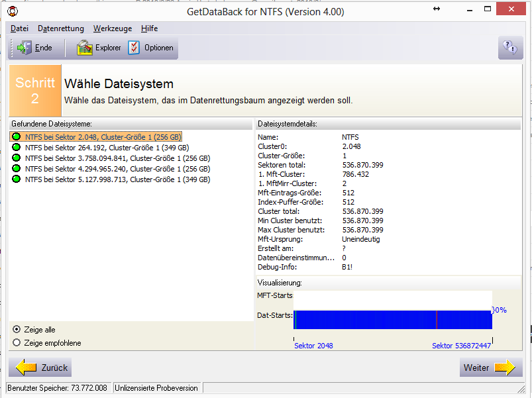Click the 0% percentage label beside Dat-Starts
Screen dimensions: 532x398
tap(500, 310)
